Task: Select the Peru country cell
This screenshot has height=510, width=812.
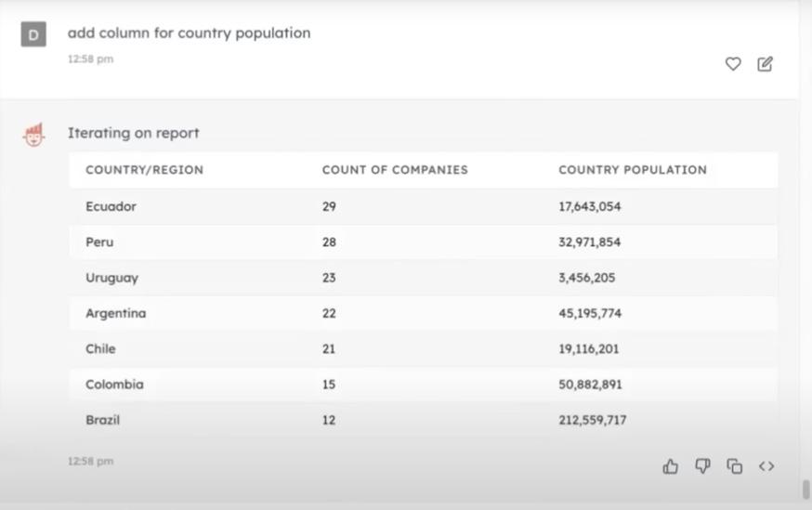Action: coord(99,242)
